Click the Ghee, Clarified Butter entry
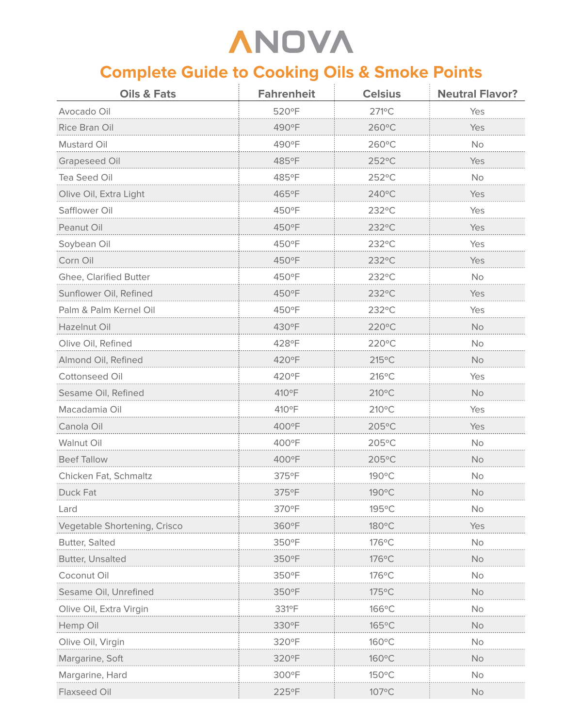Screen dimensions: 582x728 pyautogui.click(x=104, y=277)
